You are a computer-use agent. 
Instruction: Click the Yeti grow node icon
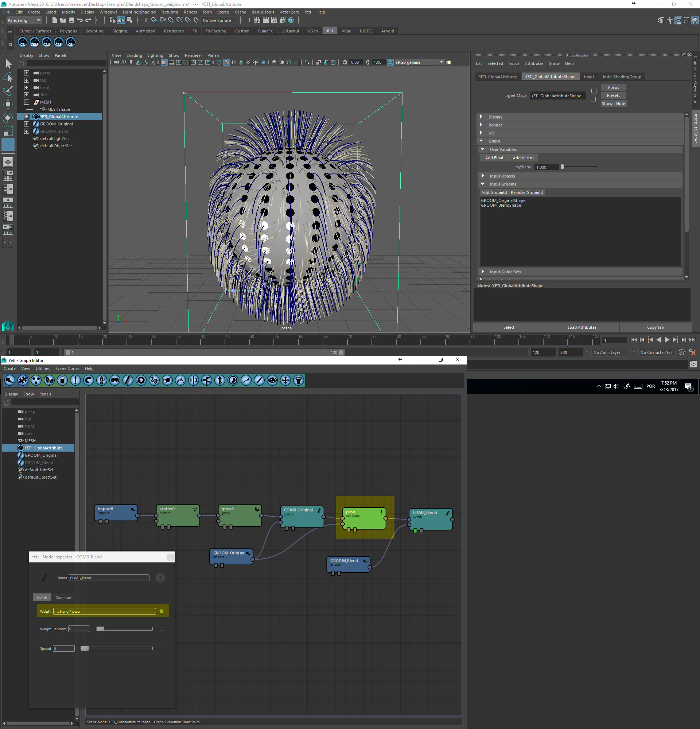tap(49, 380)
